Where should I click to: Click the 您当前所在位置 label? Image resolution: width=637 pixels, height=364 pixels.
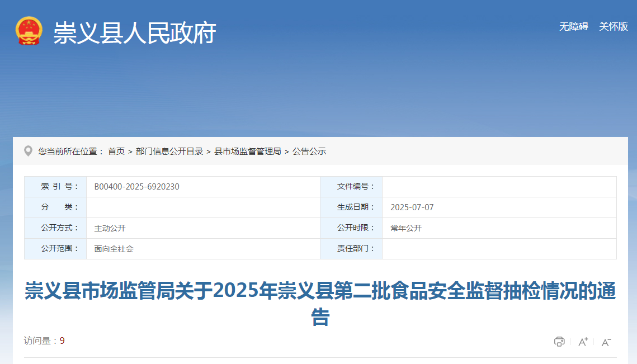pos(71,152)
